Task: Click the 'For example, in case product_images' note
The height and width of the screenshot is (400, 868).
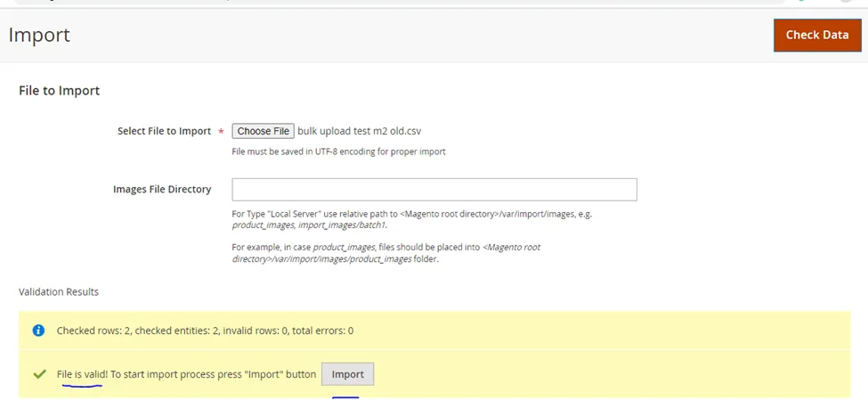Action: [x=386, y=253]
